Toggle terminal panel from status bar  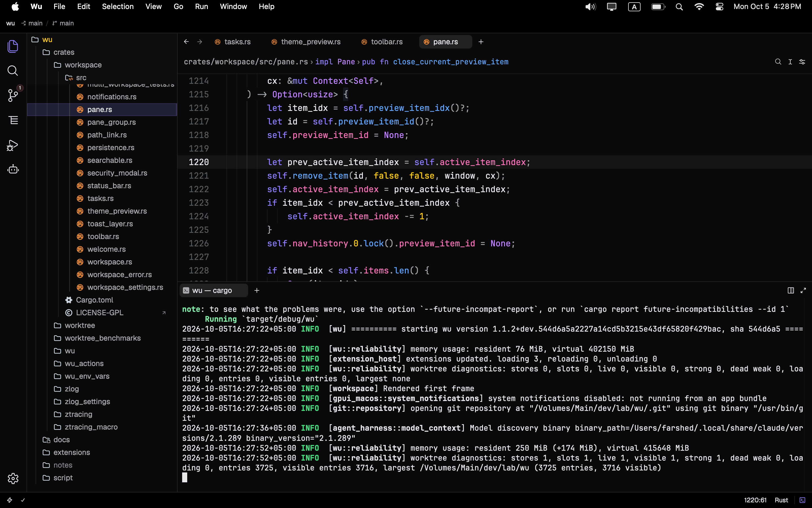coord(802,500)
